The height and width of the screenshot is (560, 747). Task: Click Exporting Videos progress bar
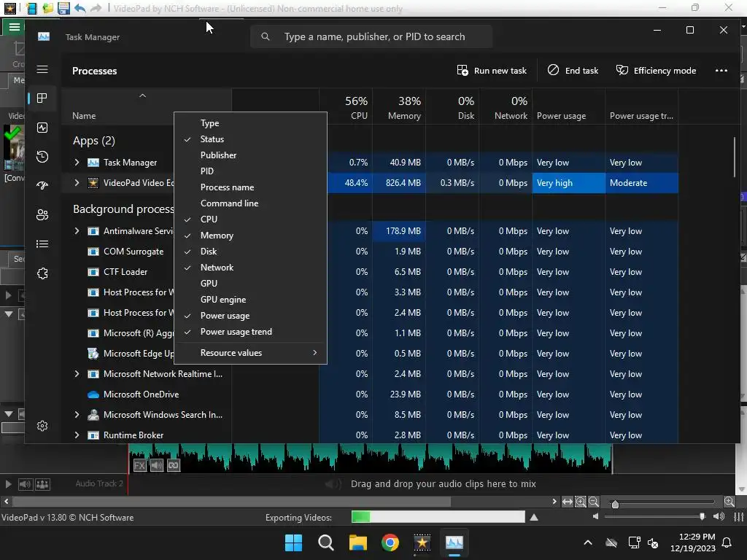438,517
